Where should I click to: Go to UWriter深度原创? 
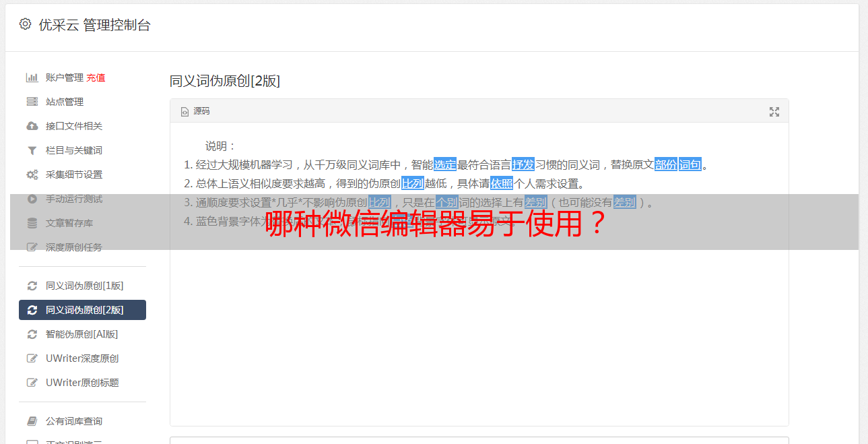82,358
